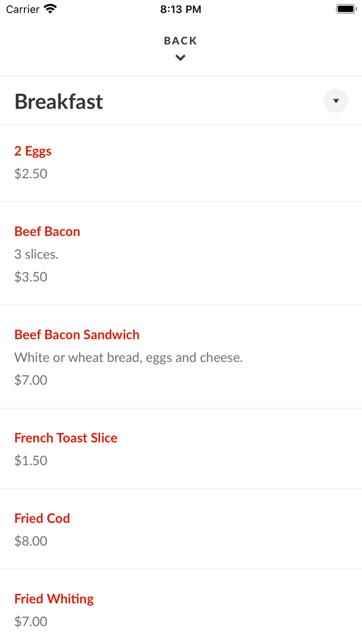Viewport: 362px width, 644px height.
Task: Tap the $1.50 French Toast price
Action: 31,461
